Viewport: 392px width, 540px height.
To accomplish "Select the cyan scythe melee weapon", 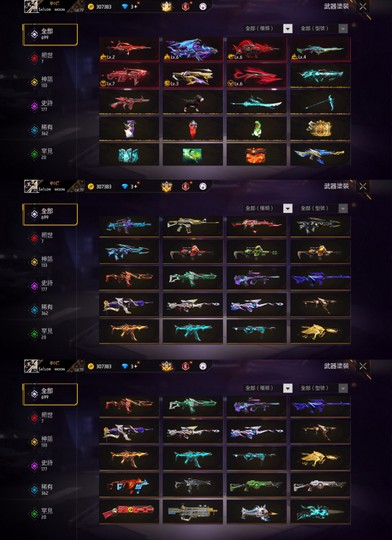I will tap(320, 102).
